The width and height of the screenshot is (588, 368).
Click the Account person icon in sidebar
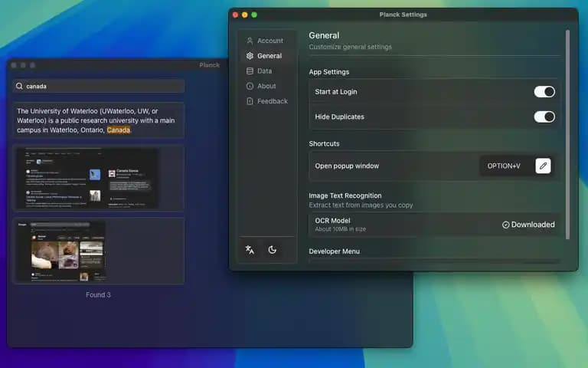[x=250, y=41]
